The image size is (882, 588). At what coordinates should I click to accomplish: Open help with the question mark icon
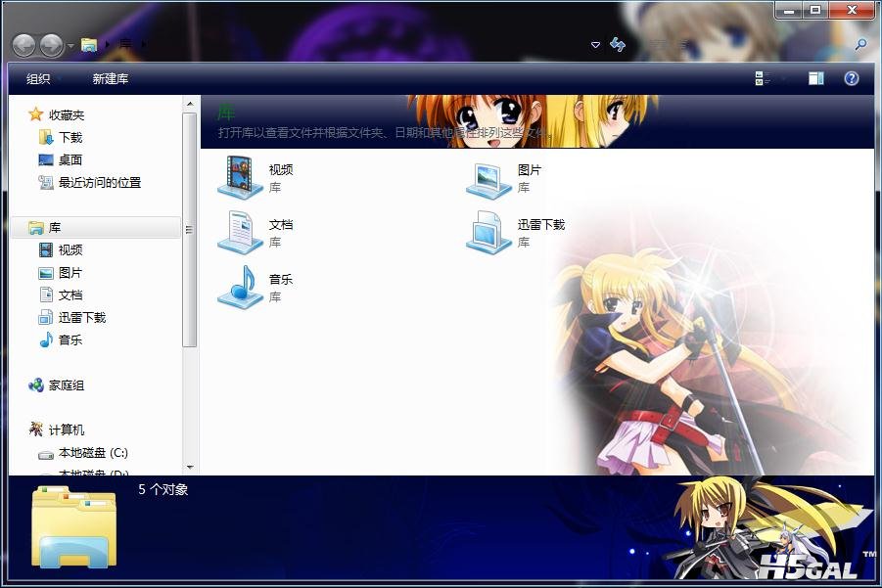point(852,78)
